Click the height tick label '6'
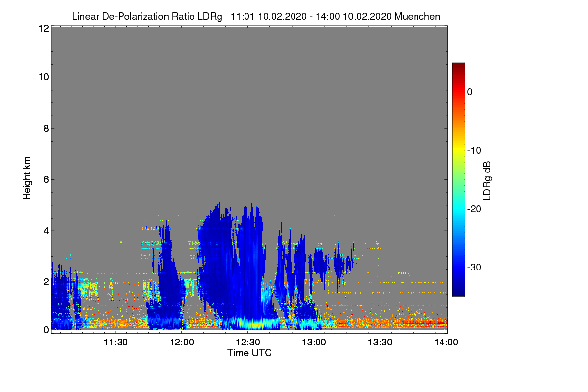Image resolution: width=588 pixels, height=392 pixels. click(x=46, y=180)
